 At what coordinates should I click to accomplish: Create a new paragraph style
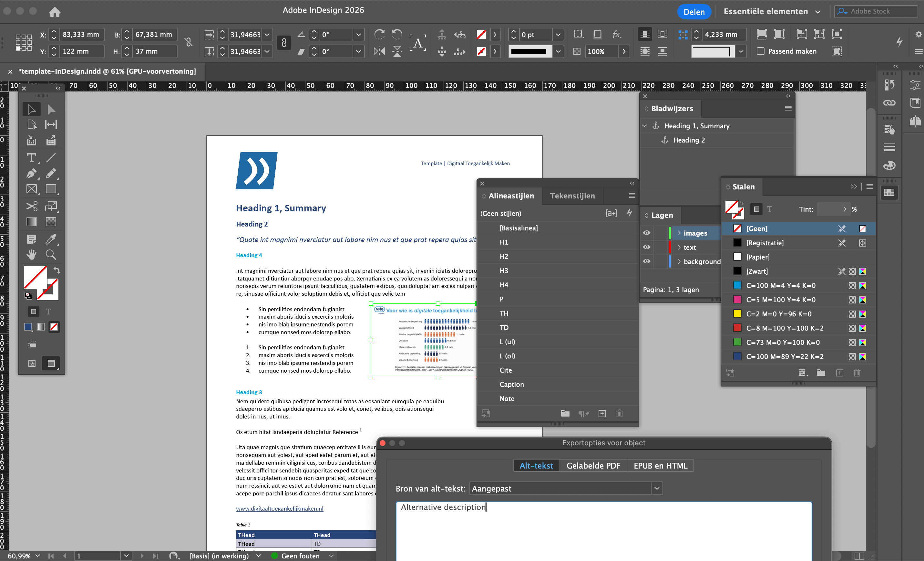coord(602,414)
